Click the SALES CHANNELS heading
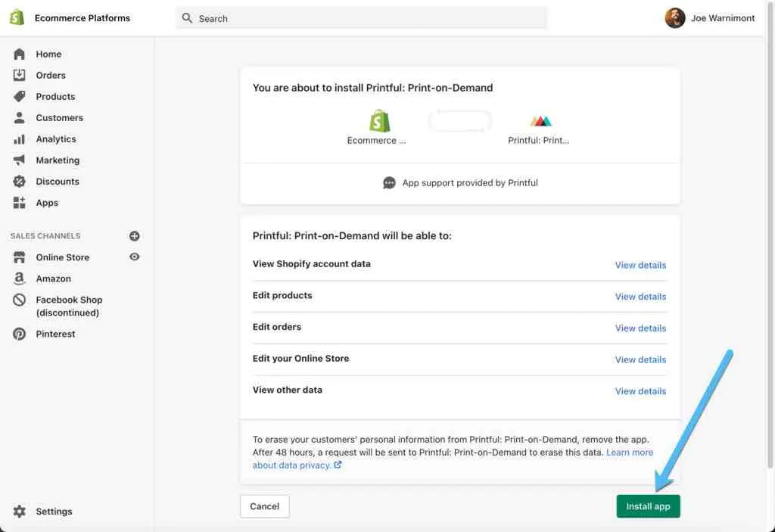The height and width of the screenshot is (532, 775). point(45,236)
